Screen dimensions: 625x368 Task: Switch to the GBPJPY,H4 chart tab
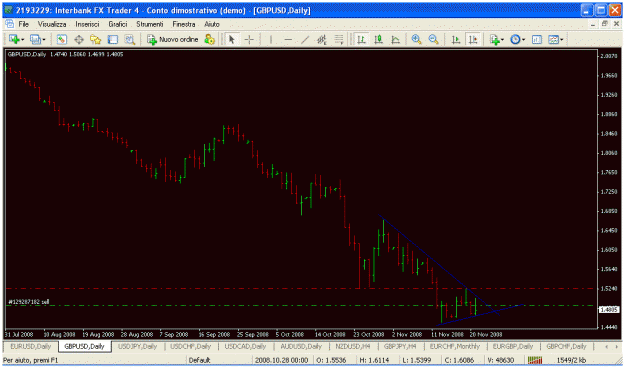[401, 346]
